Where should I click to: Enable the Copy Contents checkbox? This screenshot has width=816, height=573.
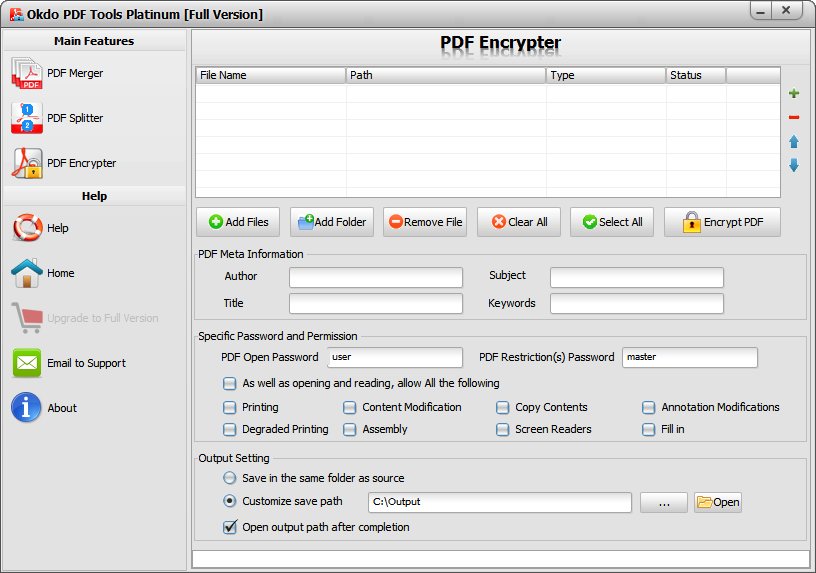pyautogui.click(x=503, y=408)
